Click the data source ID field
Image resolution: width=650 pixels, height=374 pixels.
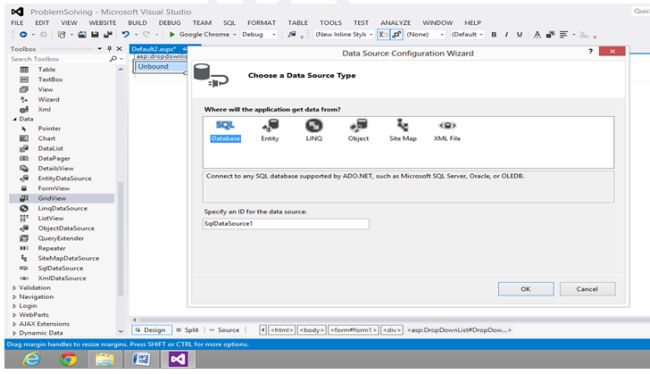tap(286, 223)
